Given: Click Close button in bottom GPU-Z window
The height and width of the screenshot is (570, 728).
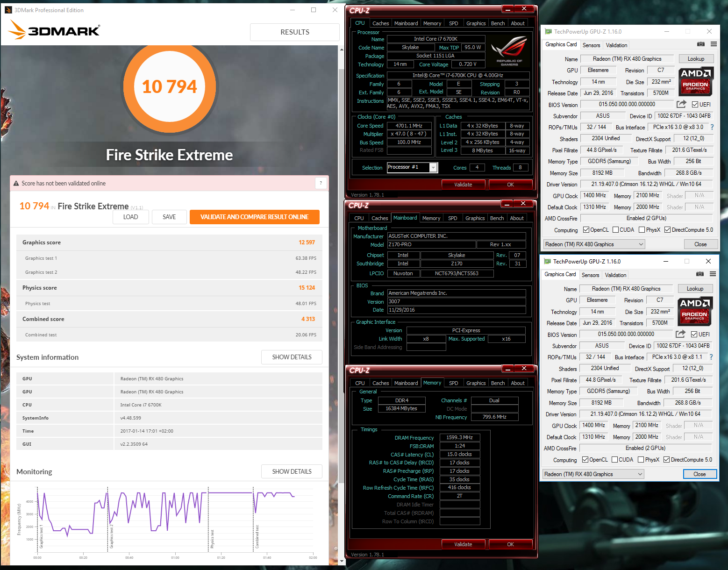Looking at the screenshot, I should click(699, 474).
